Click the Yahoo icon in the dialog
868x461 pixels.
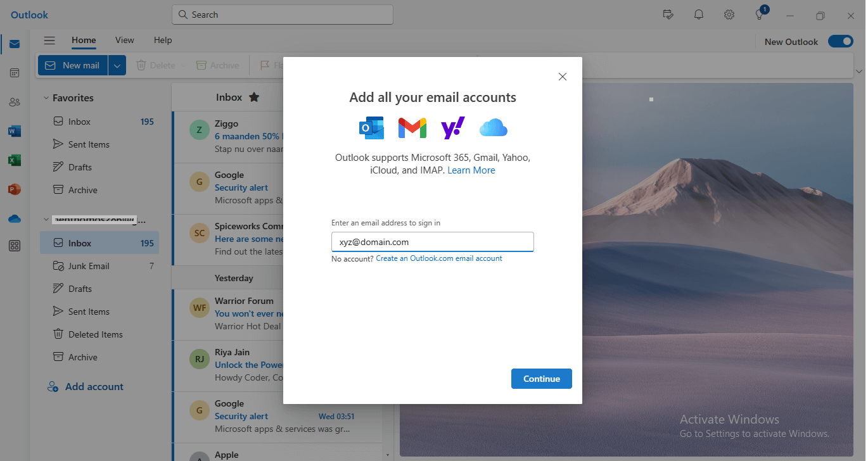coord(453,128)
